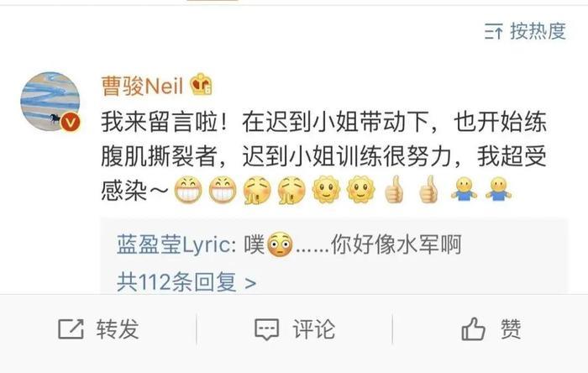Screen dimensions: 588x373
Task: Open 曹骏Neil's profile avatar
Action: point(50,101)
